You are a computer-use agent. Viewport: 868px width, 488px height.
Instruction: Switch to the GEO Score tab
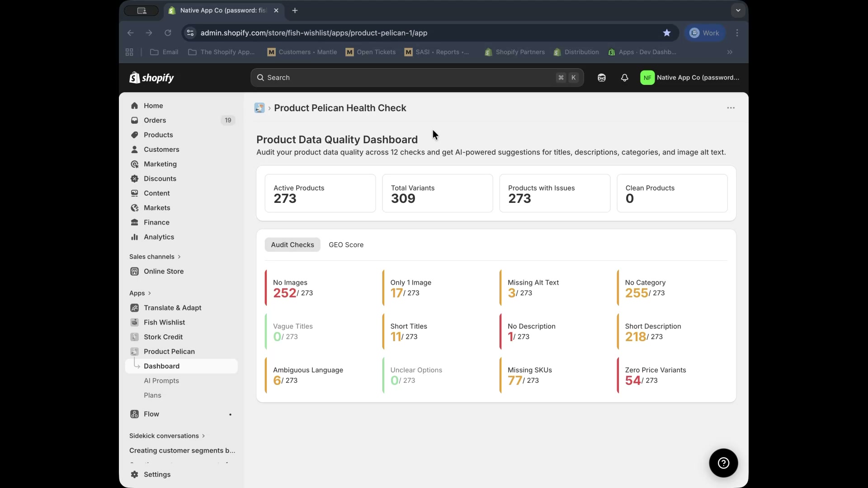pos(346,244)
